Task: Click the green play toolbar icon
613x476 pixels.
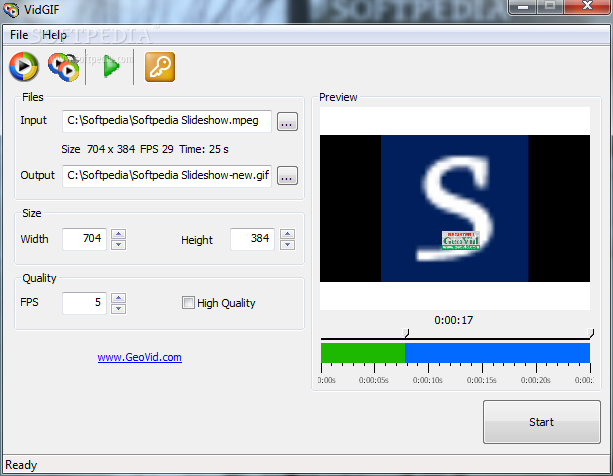Action: (x=111, y=67)
